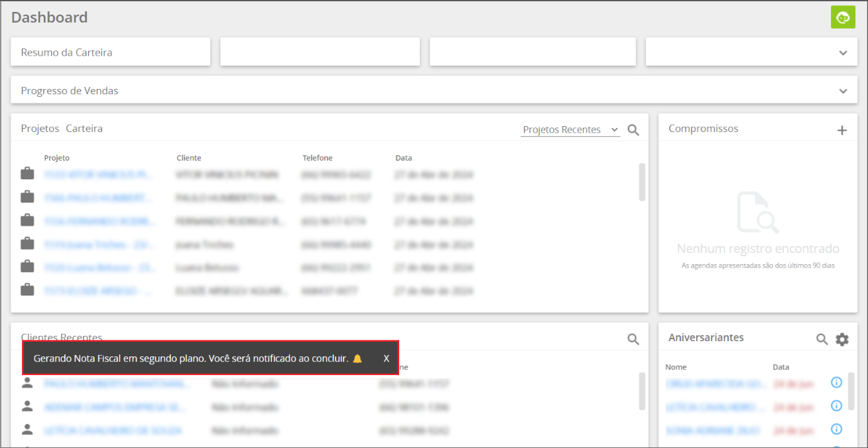The height and width of the screenshot is (448, 868).
Task: Open Aniversariantes settings gear
Action: [x=841, y=339]
